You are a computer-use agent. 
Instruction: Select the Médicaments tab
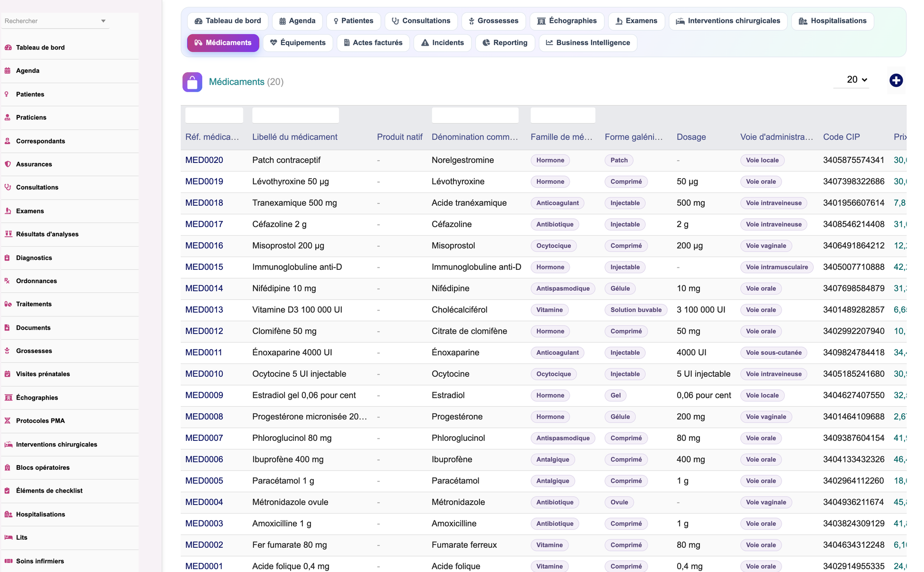223,43
